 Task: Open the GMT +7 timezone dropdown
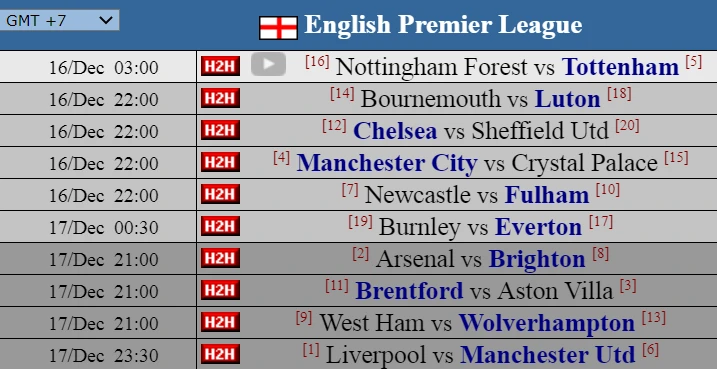pyautogui.click(x=59, y=20)
